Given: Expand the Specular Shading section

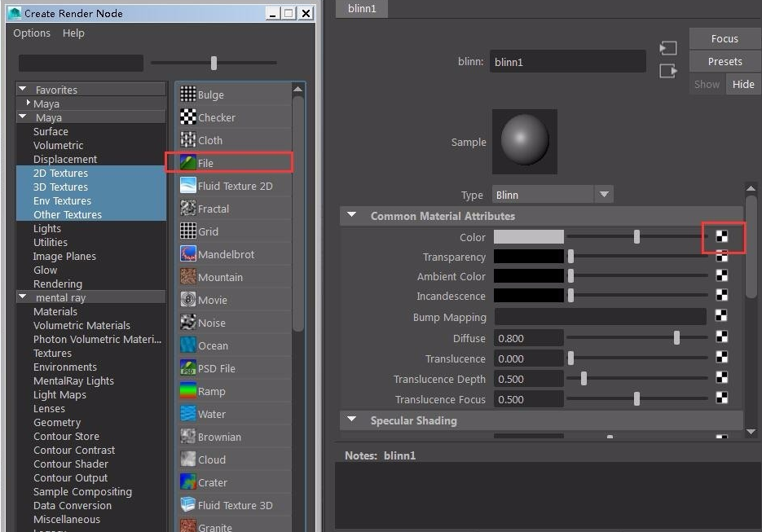Looking at the screenshot, I should 351,420.
